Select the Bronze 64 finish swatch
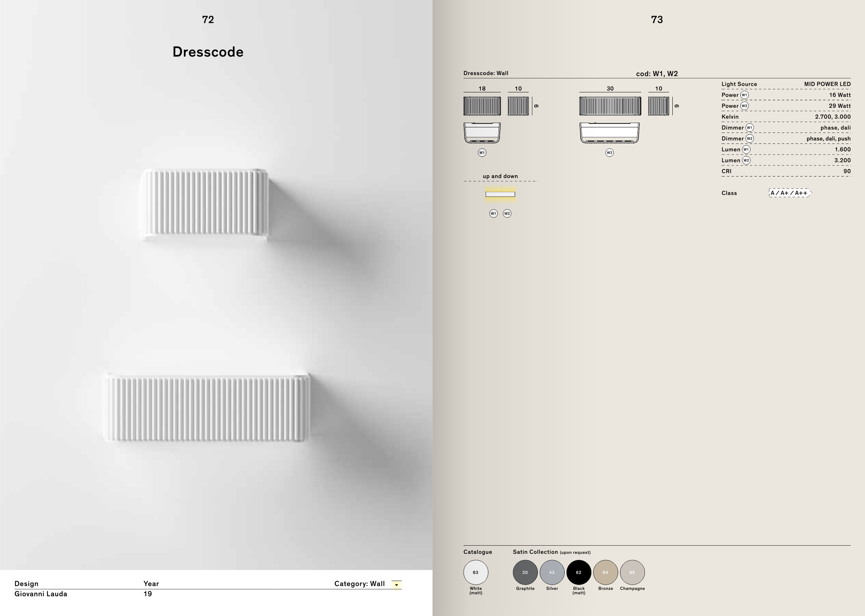Image resolution: width=865 pixels, height=616 pixels. pyautogui.click(x=605, y=572)
